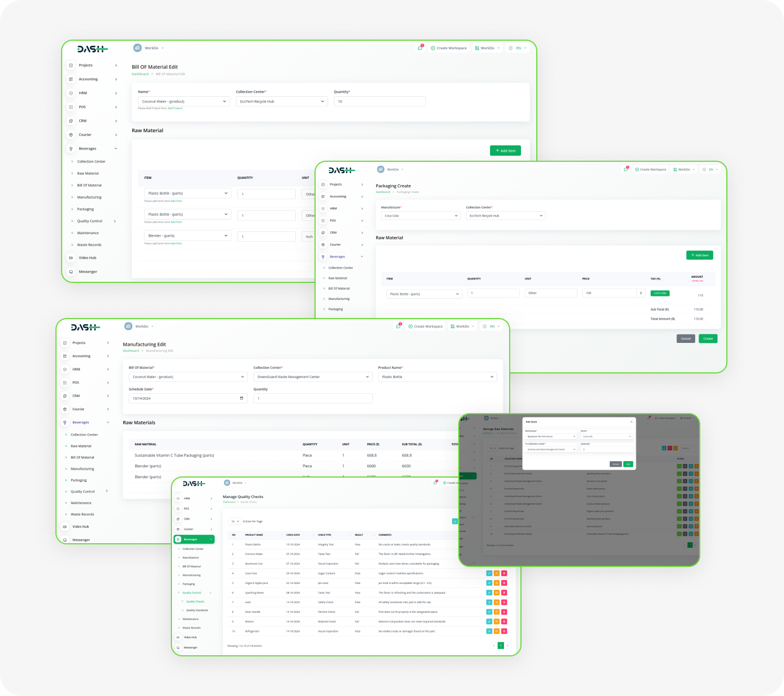Open Quality Checks submenu in Manage Quality Checks sidebar
This screenshot has height=696, width=784.
(195, 602)
